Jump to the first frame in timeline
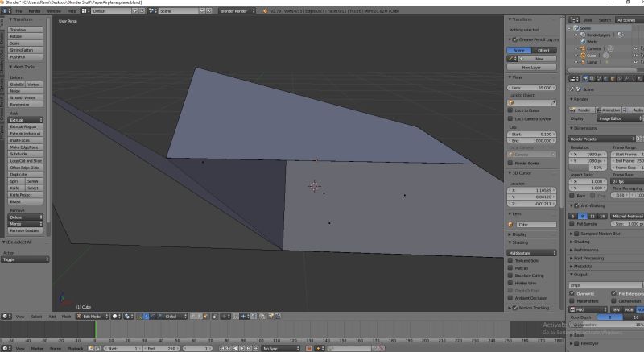644x352 pixels. [x=222, y=348]
